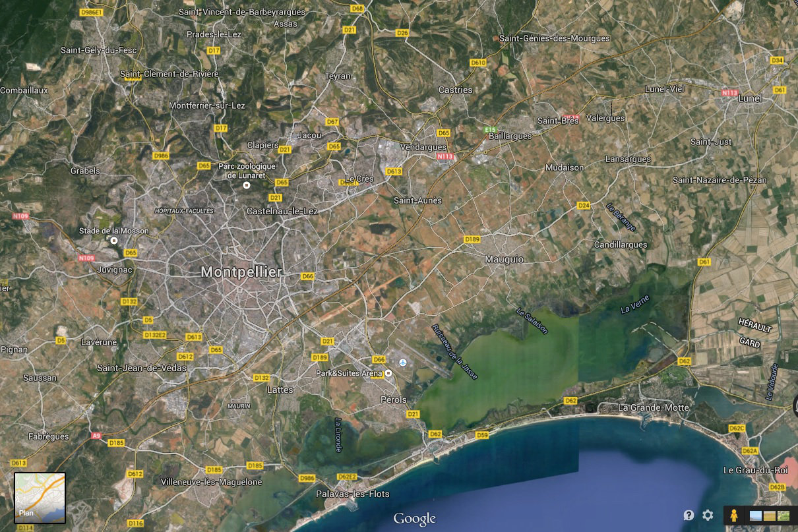The width and height of the screenshot is (798, 532).
Task: Click the Baillargues town label
Action: point(511,136)
